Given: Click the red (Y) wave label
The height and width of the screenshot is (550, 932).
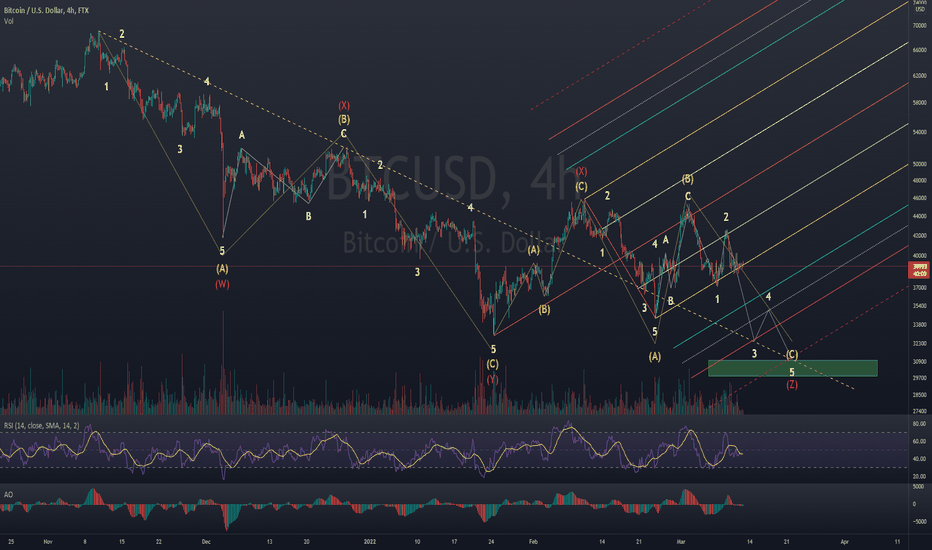Looking at the screenshot, I should pos(493,379).
